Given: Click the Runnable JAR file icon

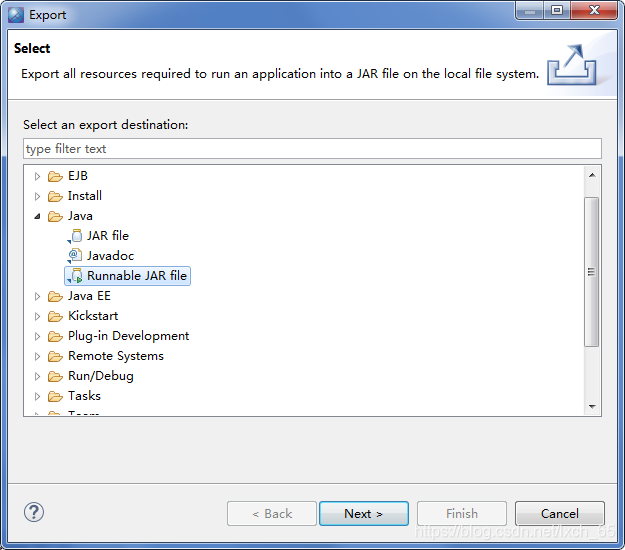Looking at the screenshot, I should (75, 276).
